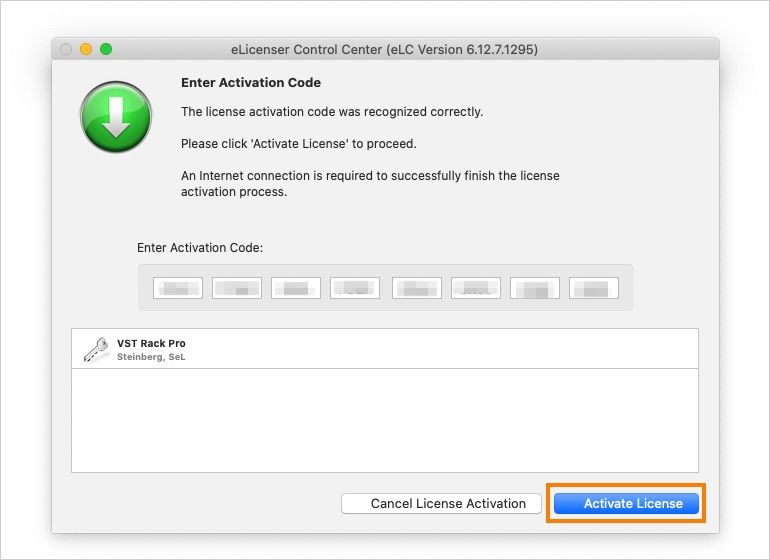Select the VST Rack Pro license name

point(151,343)
